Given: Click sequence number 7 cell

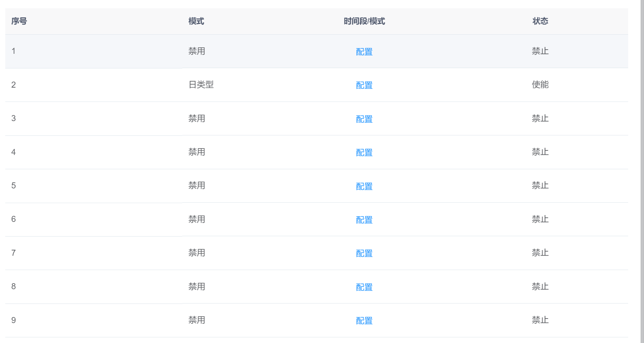Looking at the screenshot, I should click(x=14, y=253).
